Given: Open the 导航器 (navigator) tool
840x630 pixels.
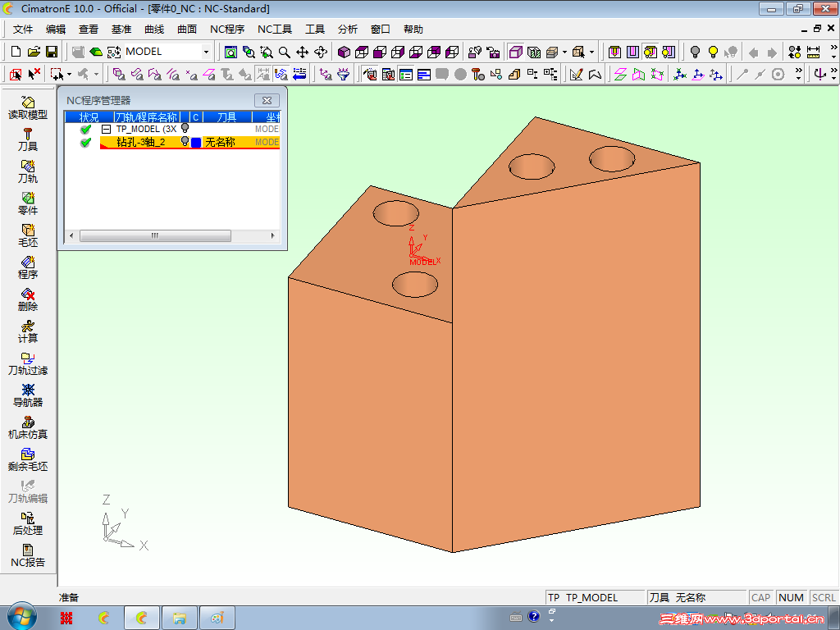Looking at the screenshot, I should click(28, 396).
